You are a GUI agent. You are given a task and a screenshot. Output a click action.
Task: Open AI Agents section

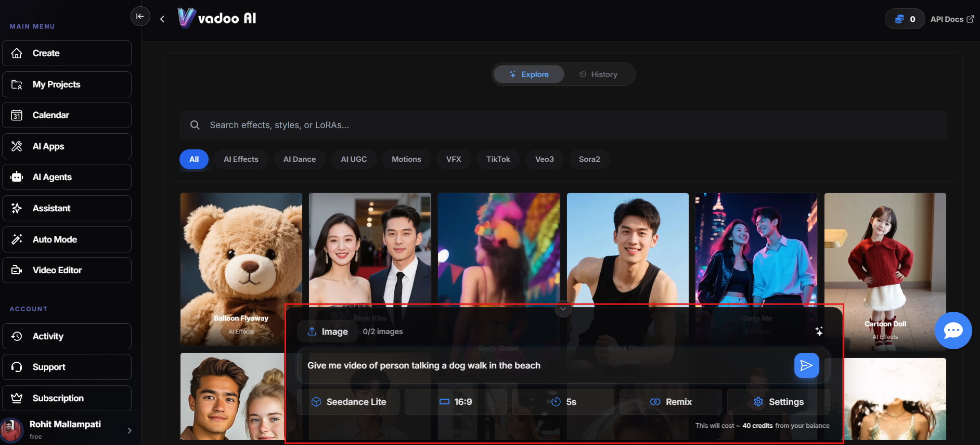(x=67, y=177)
